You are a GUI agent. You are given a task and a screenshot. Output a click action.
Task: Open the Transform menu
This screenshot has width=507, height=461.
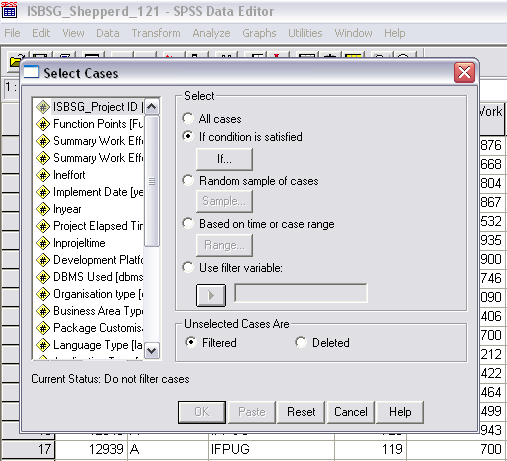tap(156, 33)
